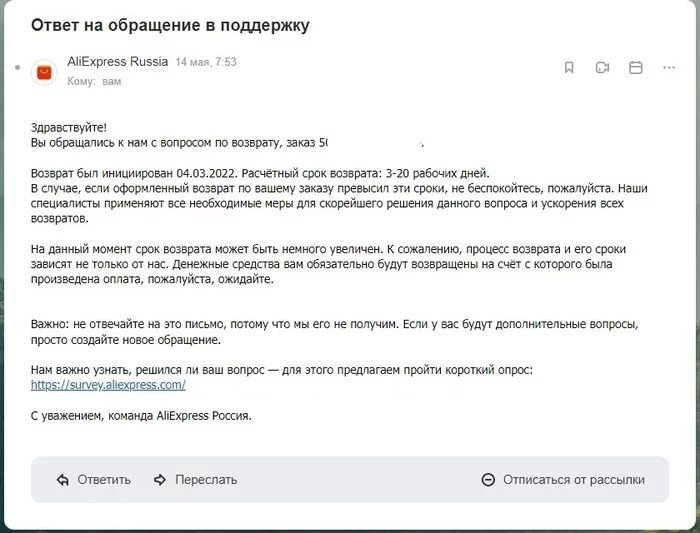Click the Переслать button label
Image resolution: width=700 pixels, height=533 pixels.
tap(206, 480)
